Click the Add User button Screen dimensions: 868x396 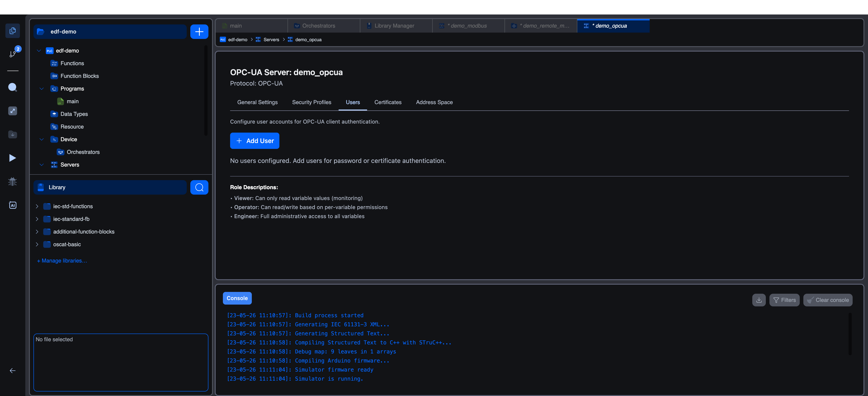click(254, 141)
